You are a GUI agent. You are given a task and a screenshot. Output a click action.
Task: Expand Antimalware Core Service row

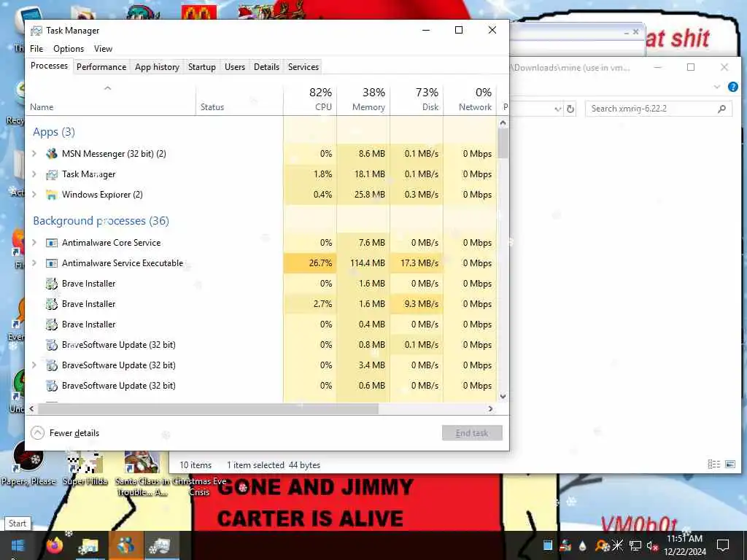34,243
